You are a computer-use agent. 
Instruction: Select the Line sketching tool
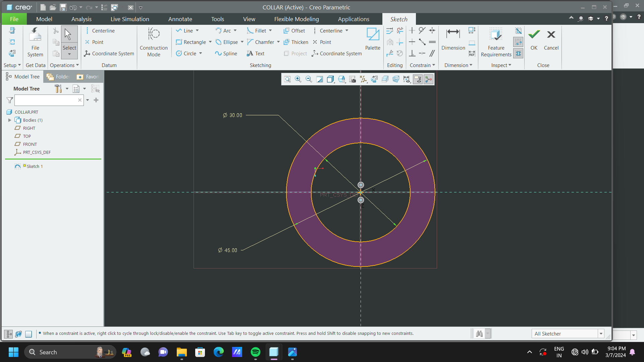[184, 31]
